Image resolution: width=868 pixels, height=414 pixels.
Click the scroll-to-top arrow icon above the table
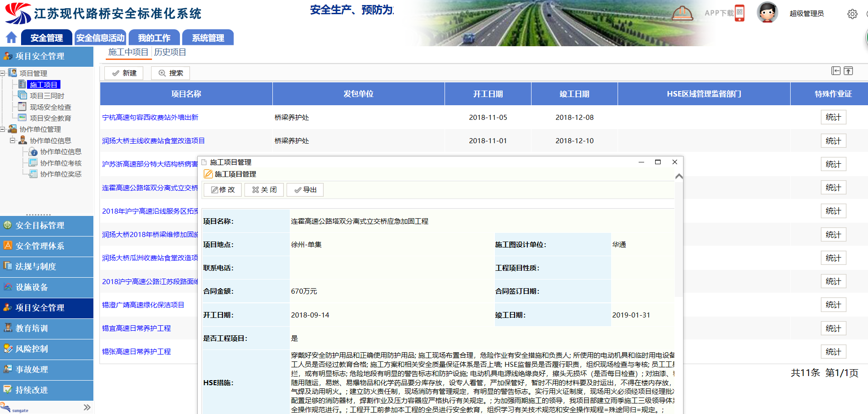[x=848, y=71]
